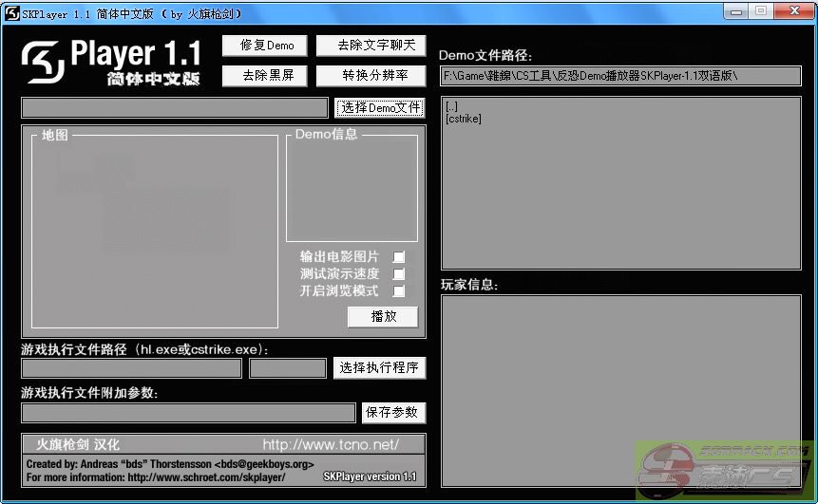Click the SKPlayer title bar app icon

[x=12, y=13]
